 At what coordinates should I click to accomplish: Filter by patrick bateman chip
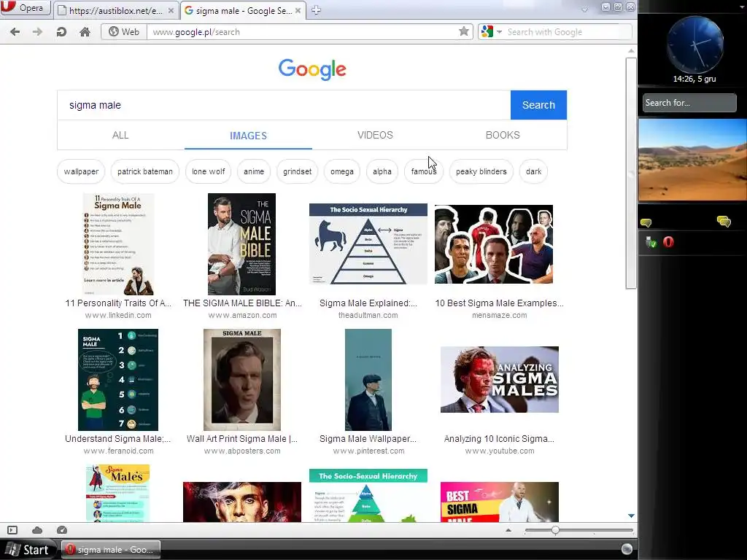point(145,171)
